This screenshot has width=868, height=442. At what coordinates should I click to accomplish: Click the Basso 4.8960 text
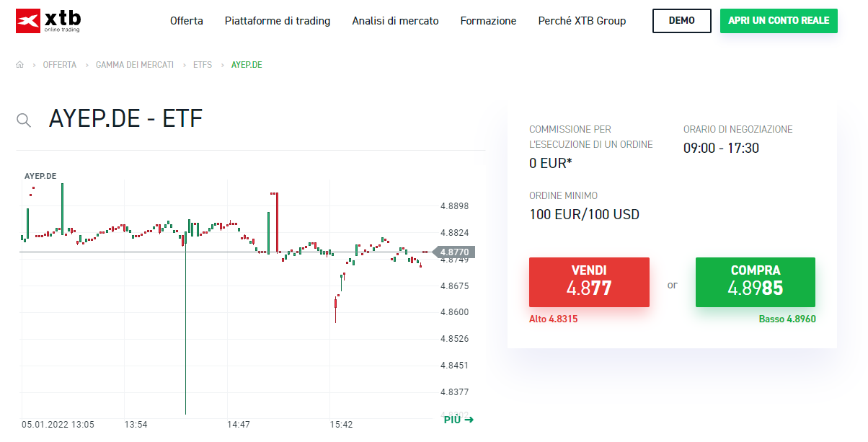pos(787,319)
